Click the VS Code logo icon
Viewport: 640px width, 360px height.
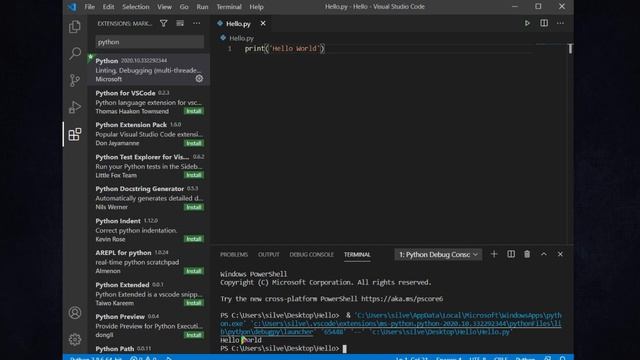(72, 7)
